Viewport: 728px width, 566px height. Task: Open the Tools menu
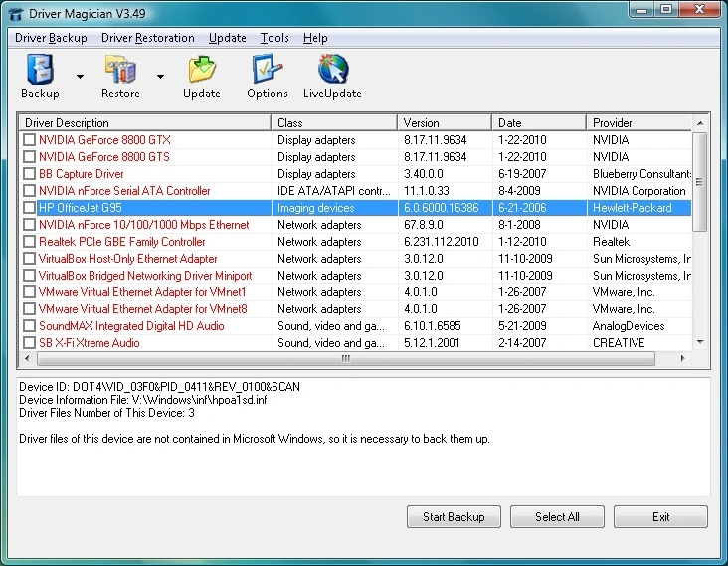274,38
